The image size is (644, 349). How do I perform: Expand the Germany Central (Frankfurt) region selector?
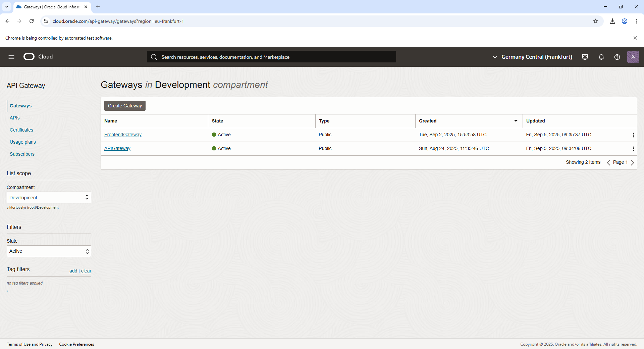click(x=532, y=57)
